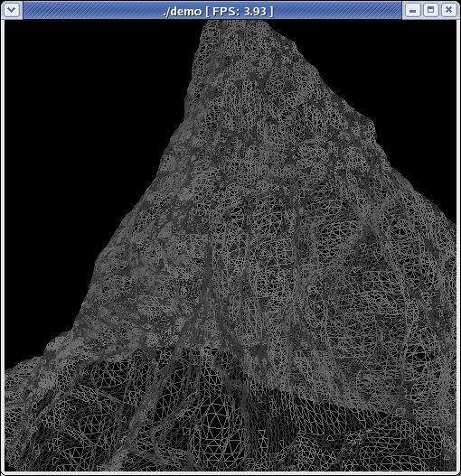This screenshot has height=476, width=461.
Task: Click the window's bottom border edge
Action: [x=230, y=473]
